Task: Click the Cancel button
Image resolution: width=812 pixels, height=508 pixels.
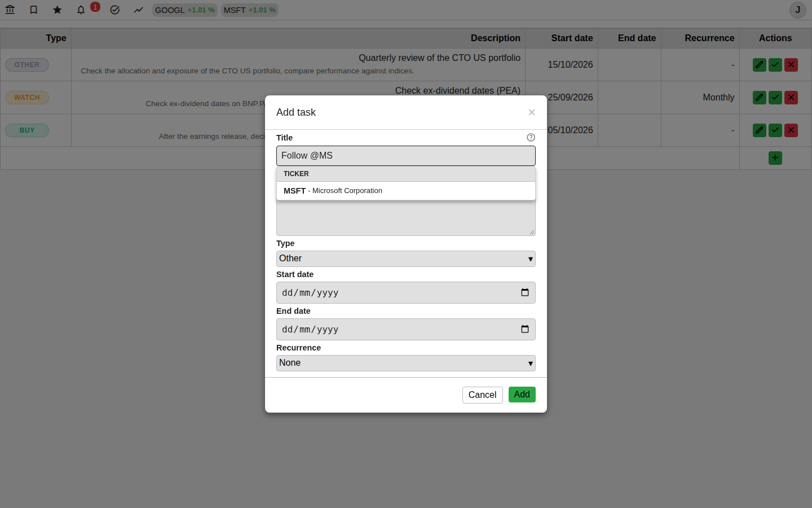Action: point(483,395)
